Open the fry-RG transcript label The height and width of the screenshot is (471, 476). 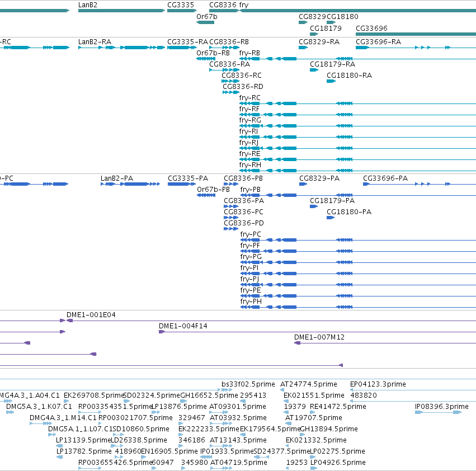pos(250,121)
